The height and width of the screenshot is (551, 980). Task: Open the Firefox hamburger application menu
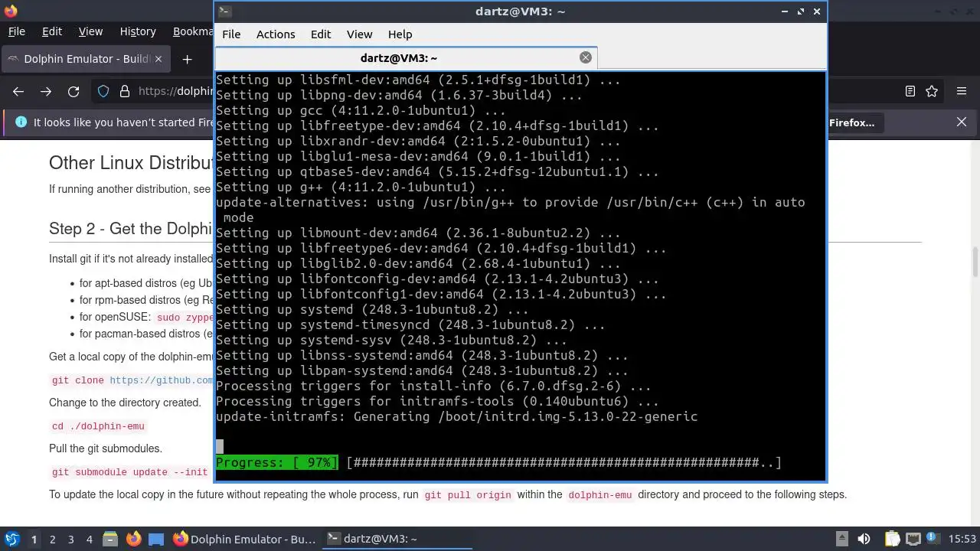tap(962, 91)
